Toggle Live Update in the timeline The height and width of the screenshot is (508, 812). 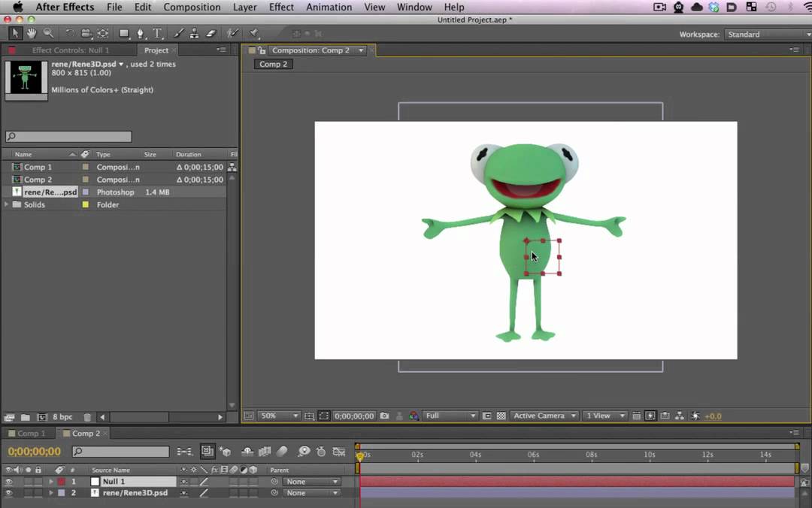[208, 452]
